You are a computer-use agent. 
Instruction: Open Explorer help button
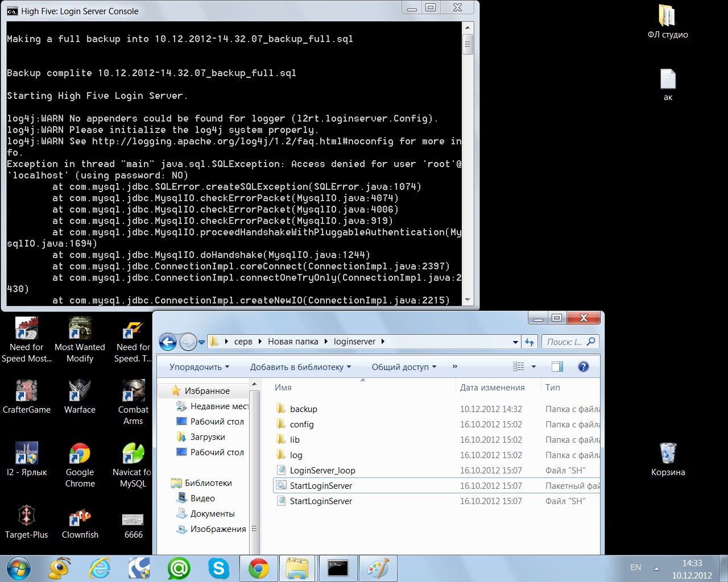(x=583, y=367)
